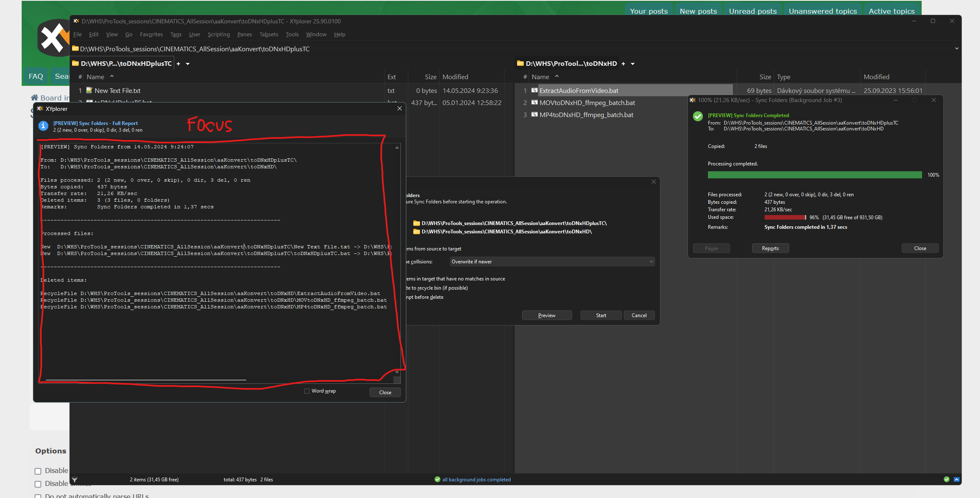
Task: Click the plus icon to add tab in right pane
Action: click(623, 64)
